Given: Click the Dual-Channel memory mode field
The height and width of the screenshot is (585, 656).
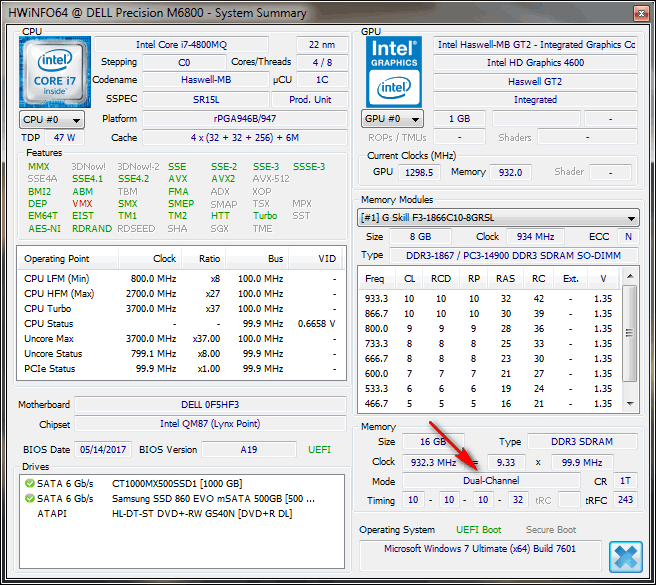Looking at the screenshot, I should tap(491, 481).
